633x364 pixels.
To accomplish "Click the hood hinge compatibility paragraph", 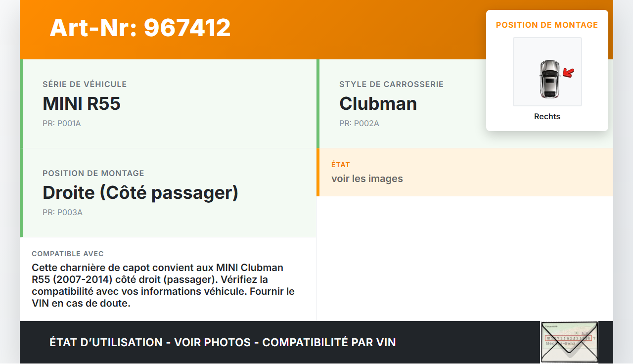I will click(163, 285).
